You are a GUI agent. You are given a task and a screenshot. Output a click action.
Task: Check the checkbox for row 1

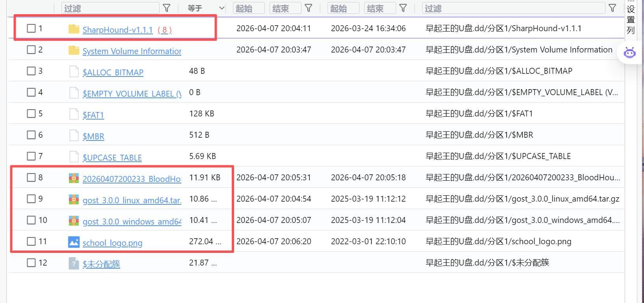point(31,28)
